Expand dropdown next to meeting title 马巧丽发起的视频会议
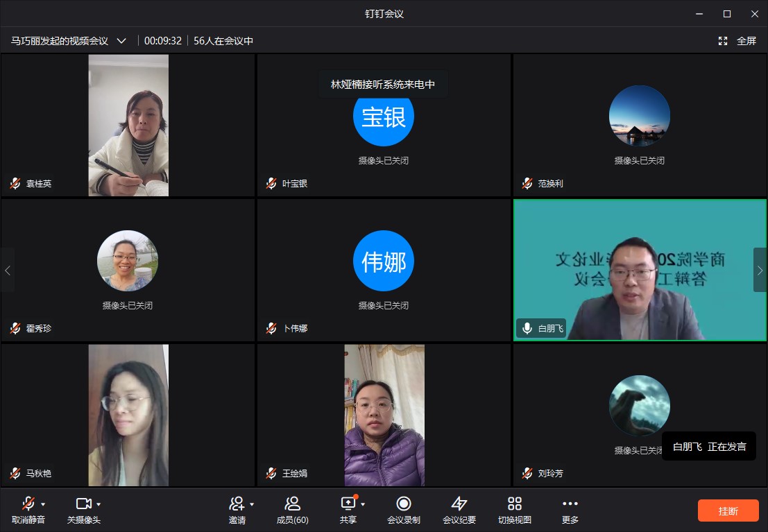The width and height of the screenshot is (768, 532). point(121,41)
